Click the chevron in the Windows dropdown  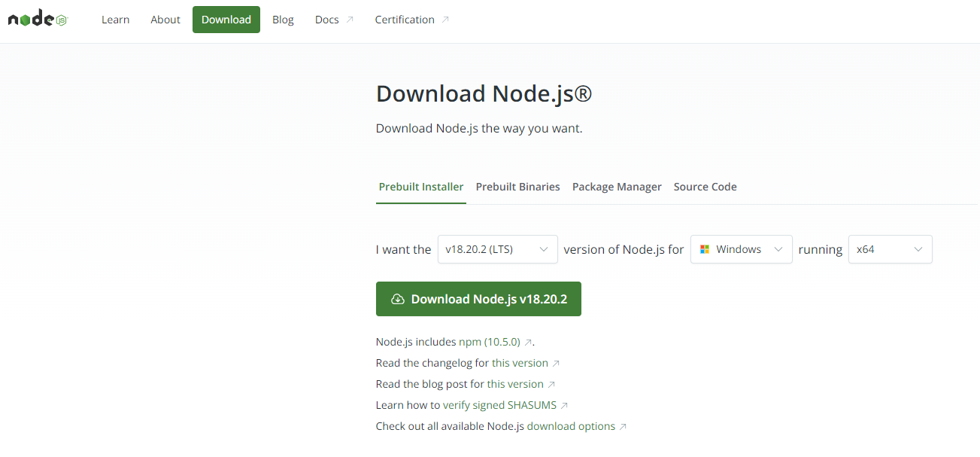(x=778, y=249)
